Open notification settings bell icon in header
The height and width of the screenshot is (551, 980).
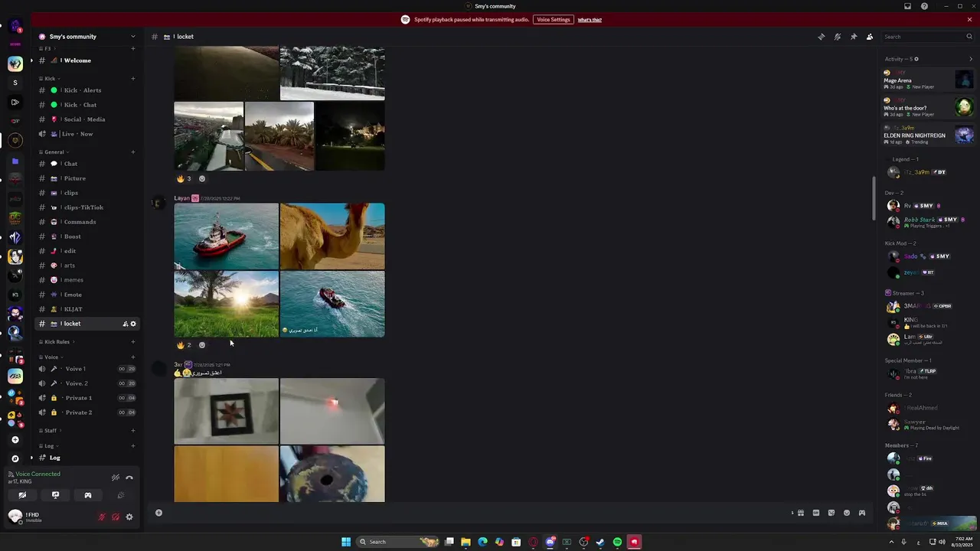pos(838,37)
